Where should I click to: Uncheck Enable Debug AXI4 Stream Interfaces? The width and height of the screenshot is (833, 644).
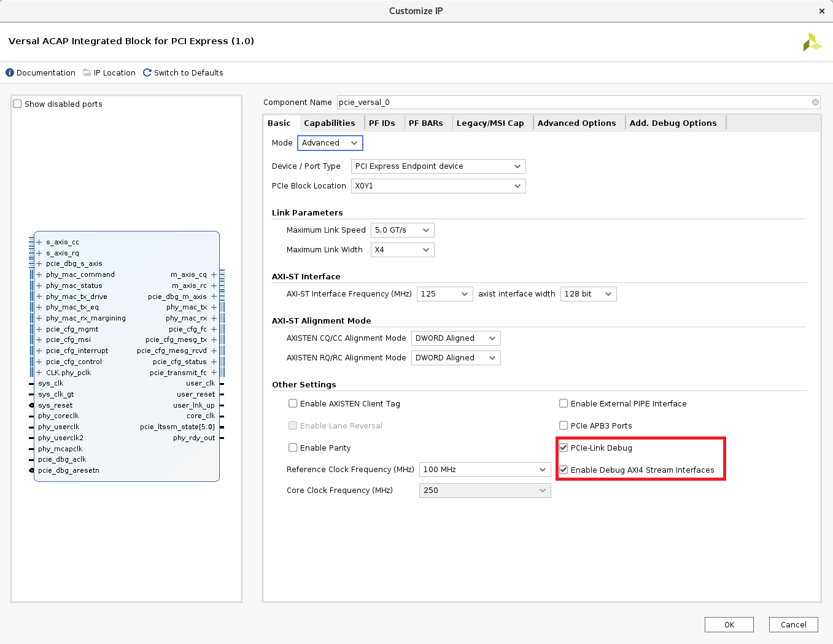coord(564,470)
